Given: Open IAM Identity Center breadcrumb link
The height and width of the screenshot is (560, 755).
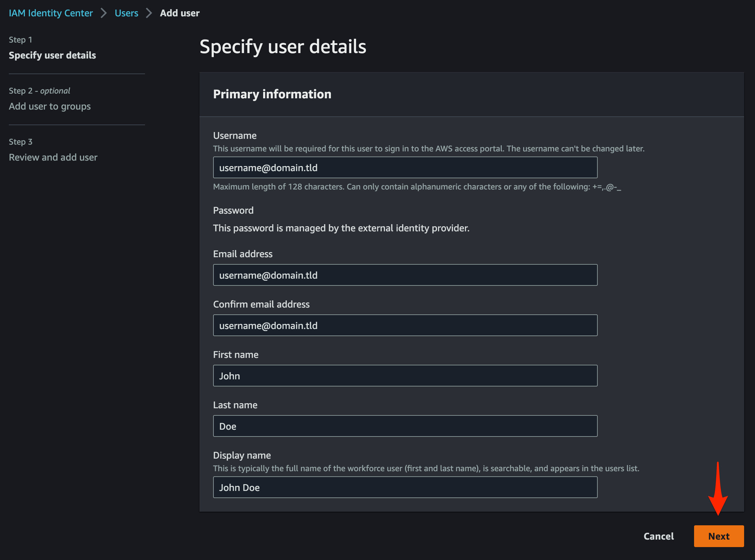Looking at the screenshot, I should 51,13.
